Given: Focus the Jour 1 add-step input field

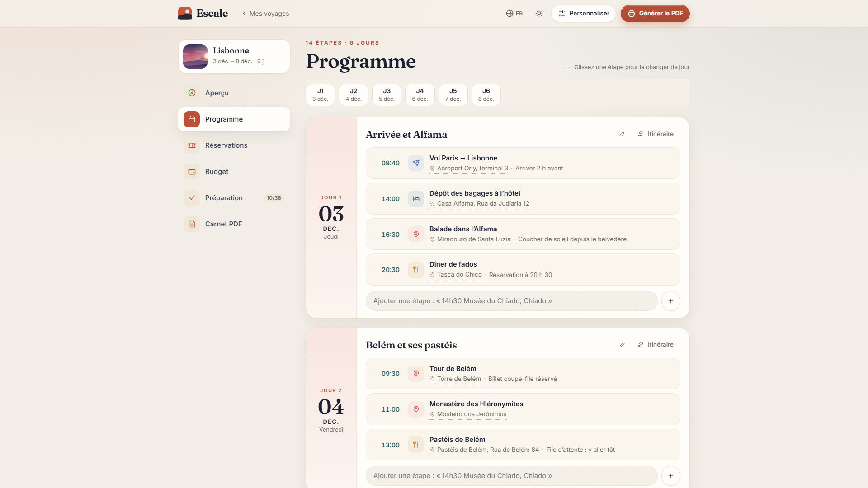Looking at the screenshot, I should coord(511,301).
